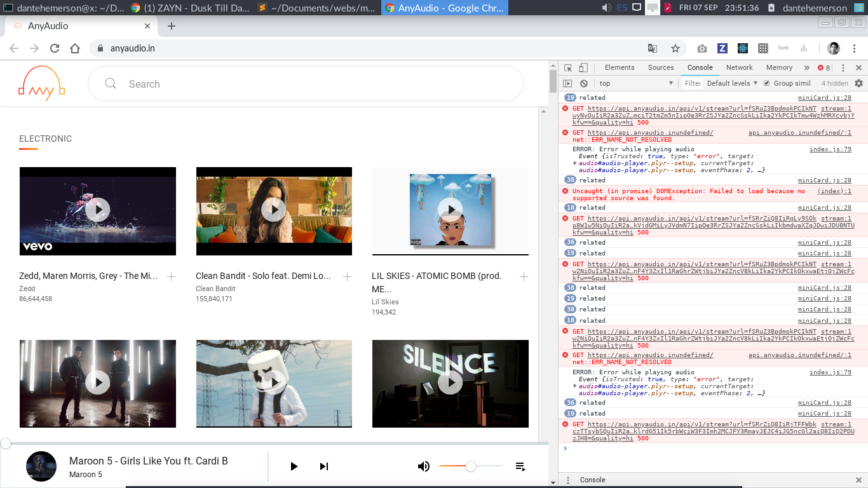Viewport: 868px width, 488px height.
Task: Switch to ZAYN Dusk Till Dawn taskbar window
Action: click(x=189, y=8)
